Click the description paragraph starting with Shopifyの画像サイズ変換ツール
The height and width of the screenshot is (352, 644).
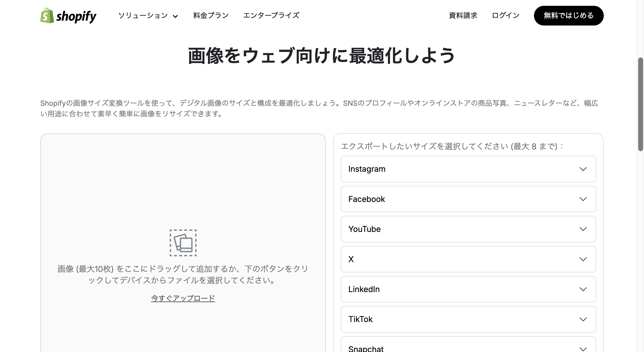click(319, 108)
